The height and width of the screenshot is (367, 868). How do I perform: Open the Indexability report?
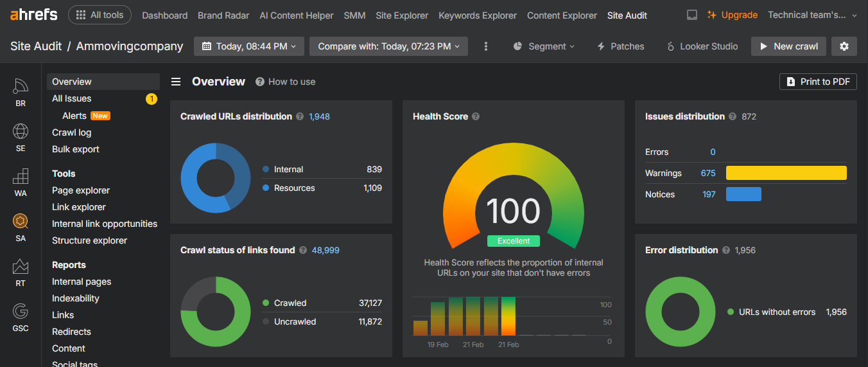pos(76,298)
